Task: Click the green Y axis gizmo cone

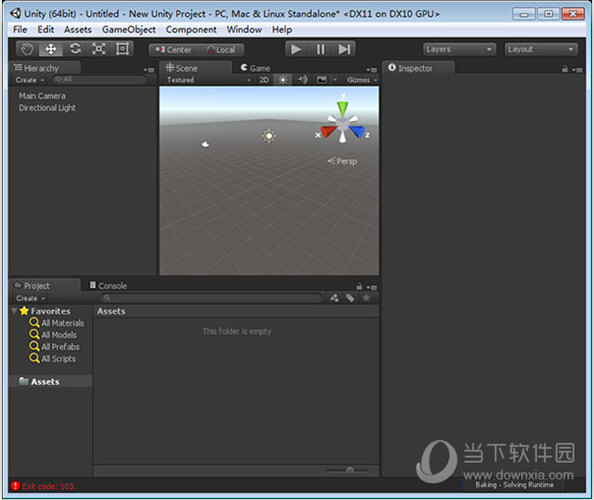Action: (x=342, y=109)
